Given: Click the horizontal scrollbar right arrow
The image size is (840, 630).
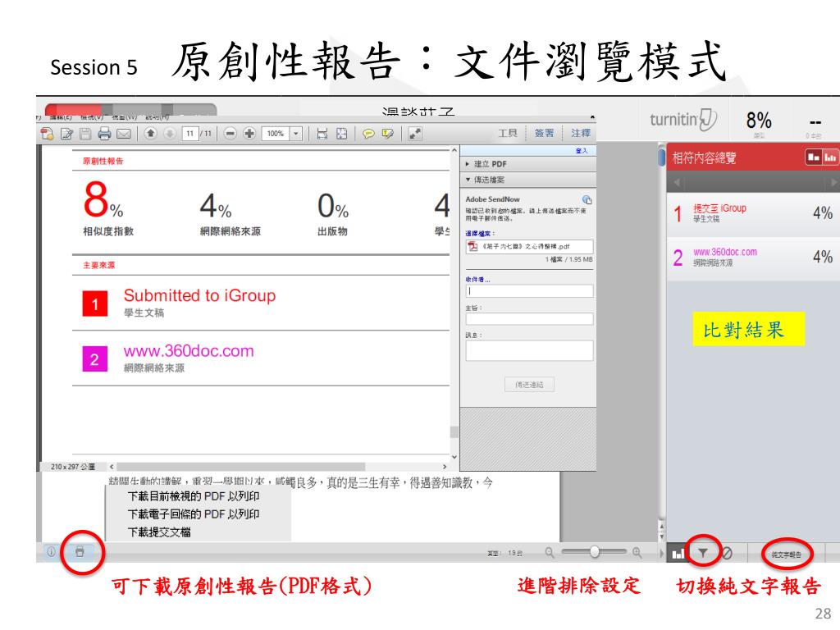Looking at the screenshot, I should 445,467.
